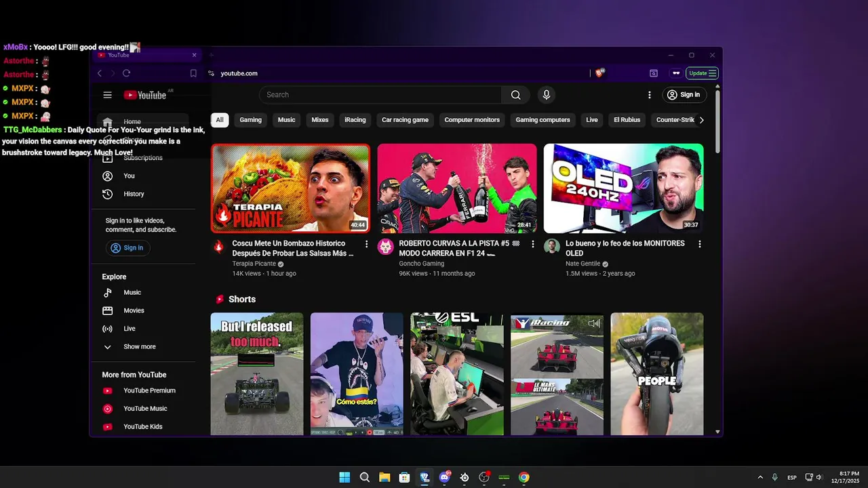The width and height of the screenshot is (868, 488).
Task: Open Google Chrome from the taskbar
Action: click(524, 477)
